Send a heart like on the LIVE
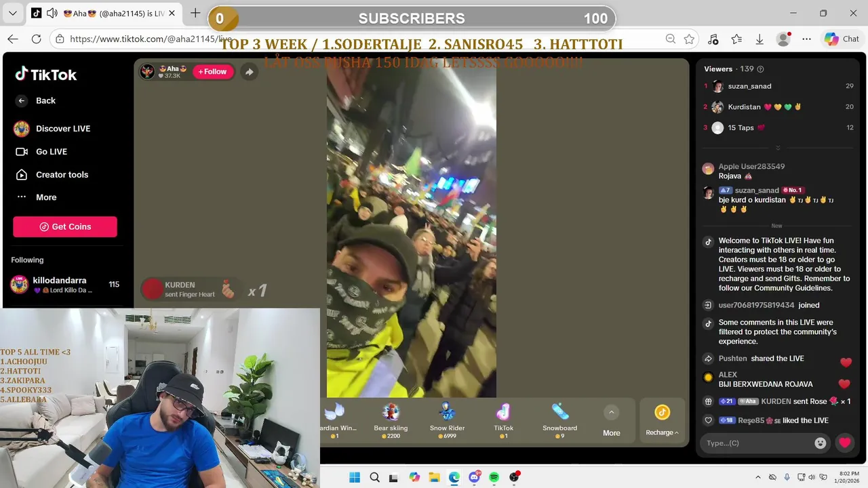The height and width of the screenshot is (488, 868). 844,443
